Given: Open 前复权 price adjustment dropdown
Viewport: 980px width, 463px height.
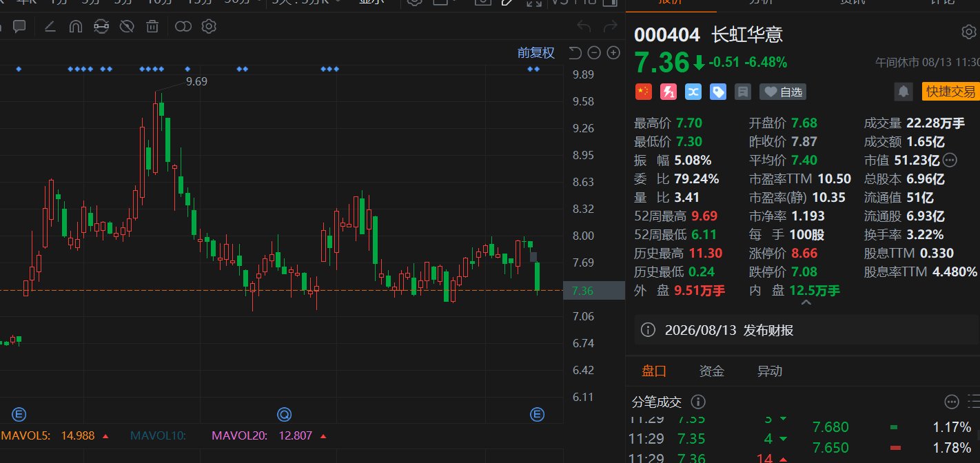Looking at the screenshot, I should click(536, 53).
